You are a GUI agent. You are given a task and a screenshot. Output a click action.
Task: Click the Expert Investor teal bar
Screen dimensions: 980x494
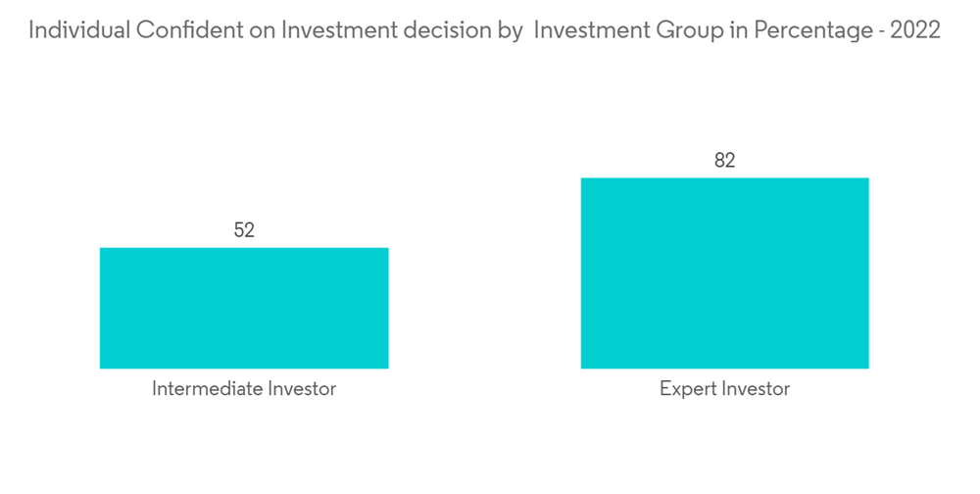(x=724, y=272)
